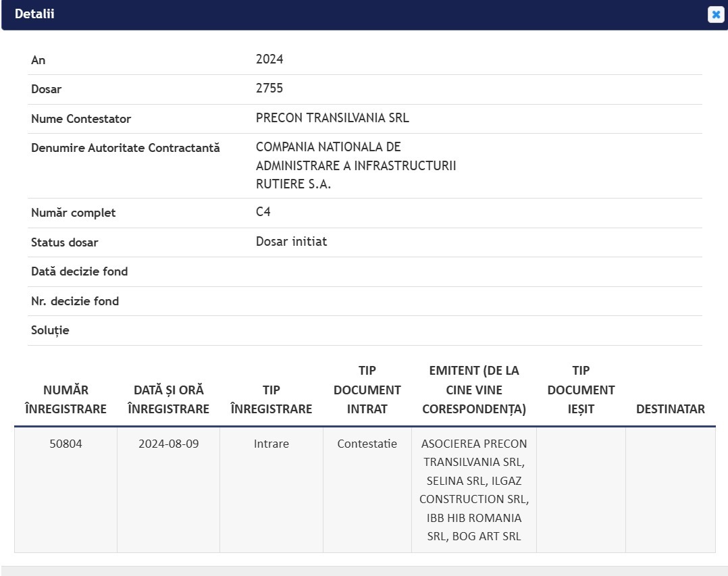The image size is (728, 576).
Task: Click the TIP ÎNREGISTRARE column header
Action: pos(271,399)
